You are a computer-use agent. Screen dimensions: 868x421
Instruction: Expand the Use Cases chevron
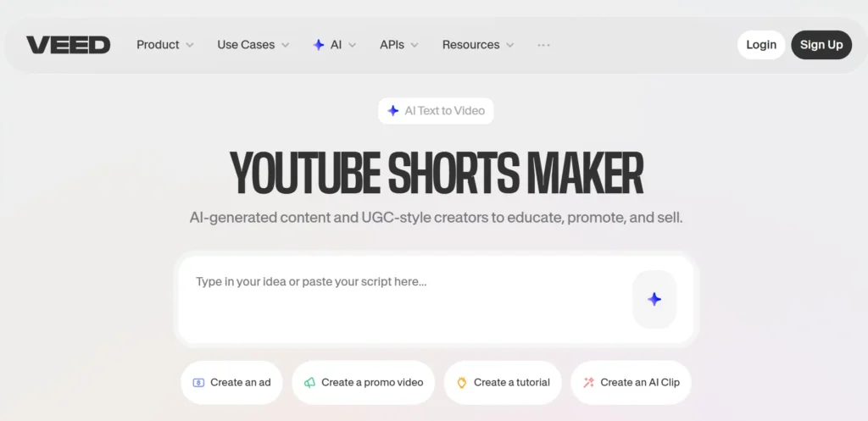[x=285, y=46]
